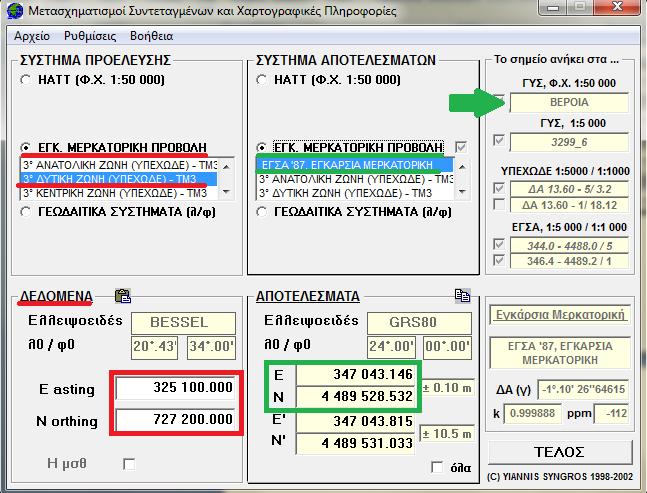Click the Easting input field
The image size is (647, 493).
pos(176,388)
